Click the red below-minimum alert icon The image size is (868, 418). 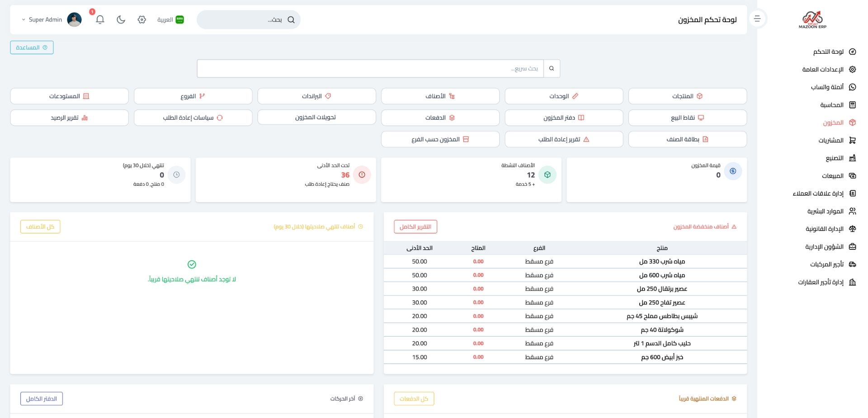[362, 175]
